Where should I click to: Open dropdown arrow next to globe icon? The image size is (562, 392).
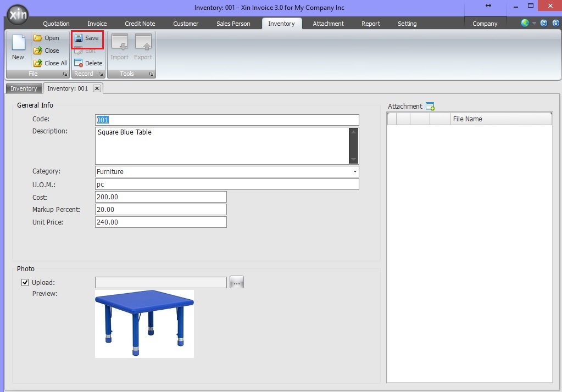click(534, 23)
